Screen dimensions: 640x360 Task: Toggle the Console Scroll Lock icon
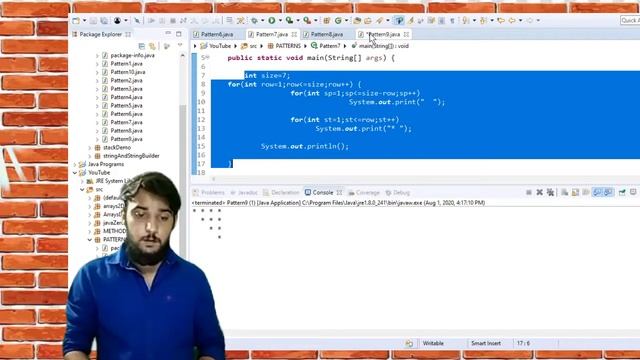[575, 192]
